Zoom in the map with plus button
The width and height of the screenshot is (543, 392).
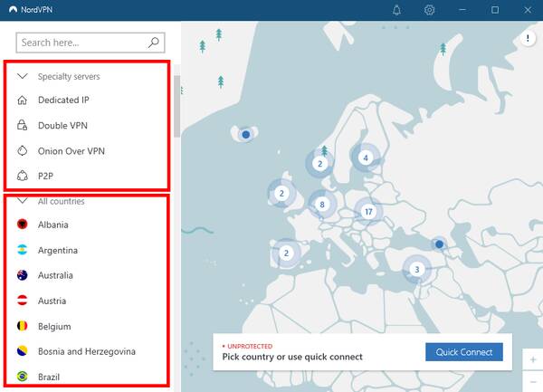pyautogui.click(x=533, y=359)
